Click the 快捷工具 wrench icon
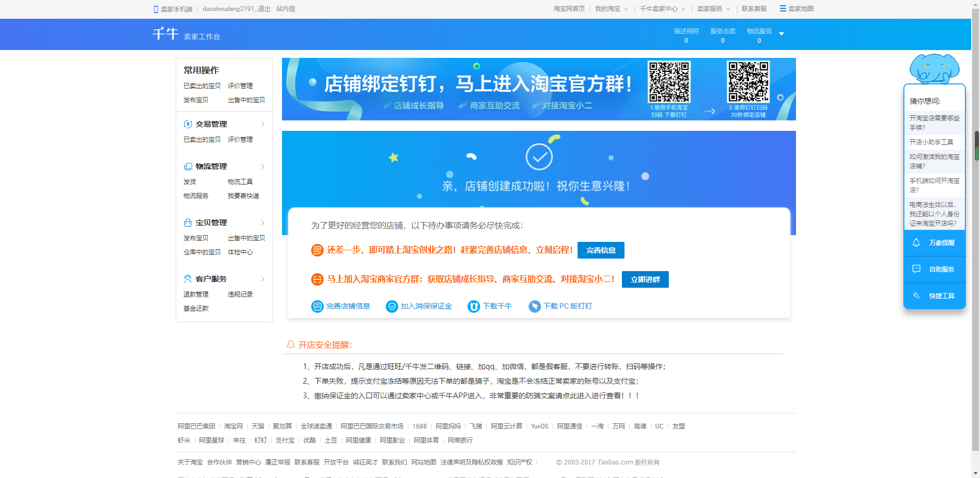The height and width of the screenshot is (478, 980). click(916, 296)
